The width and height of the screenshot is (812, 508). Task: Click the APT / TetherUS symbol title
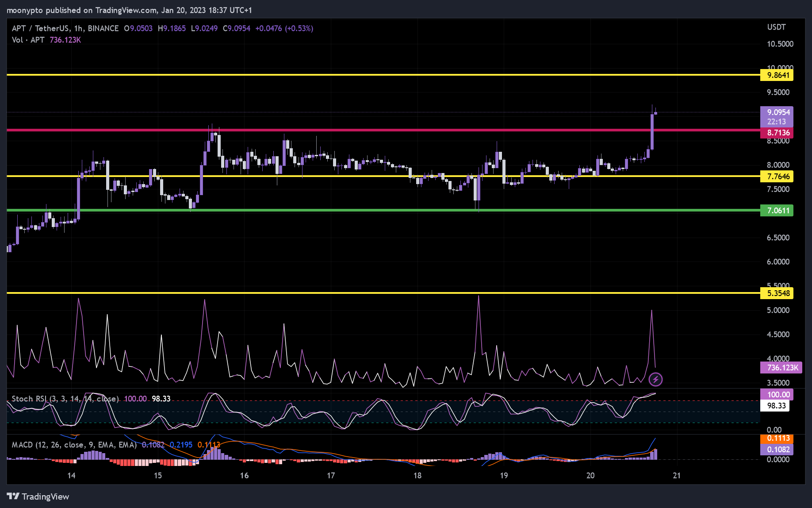click(65, 28)
